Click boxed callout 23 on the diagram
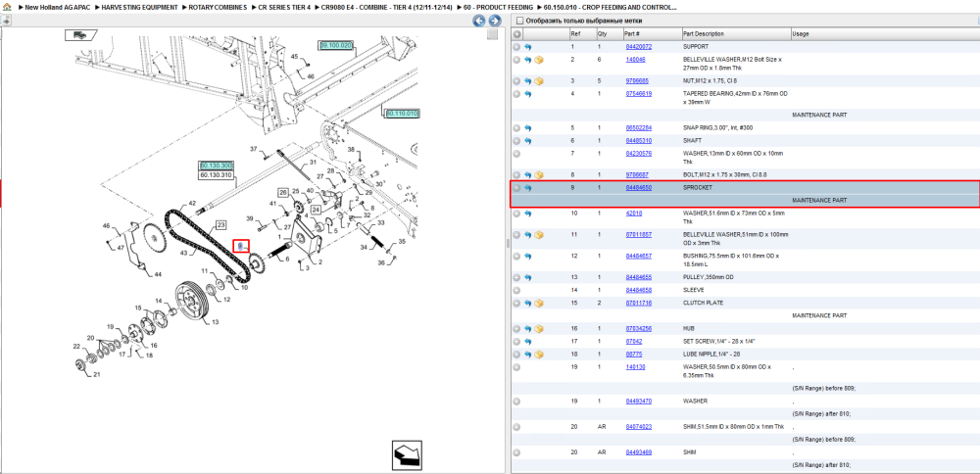Image resolution: width=980 pixels, height=474 pixels. (x=220, y=225)
